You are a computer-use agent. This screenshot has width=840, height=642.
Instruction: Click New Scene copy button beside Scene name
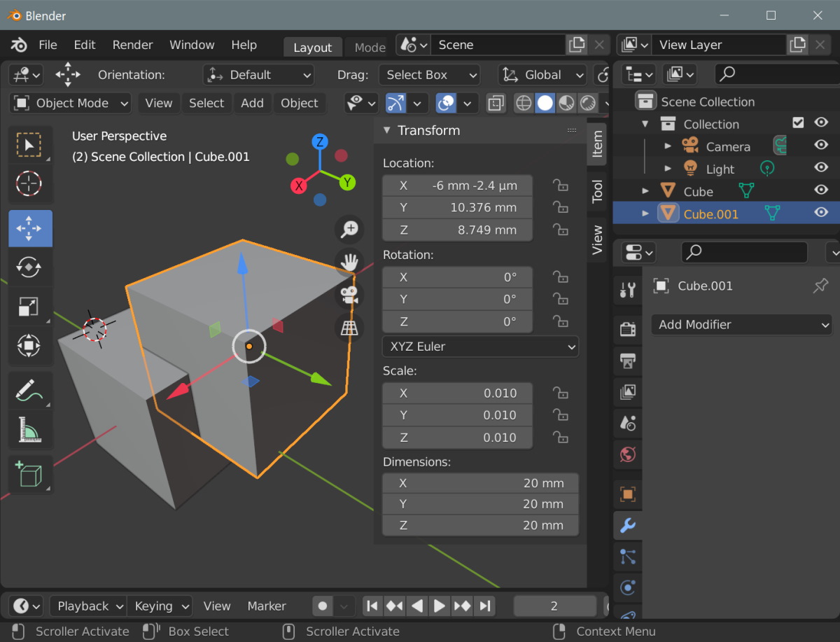(x=577, y=44)
